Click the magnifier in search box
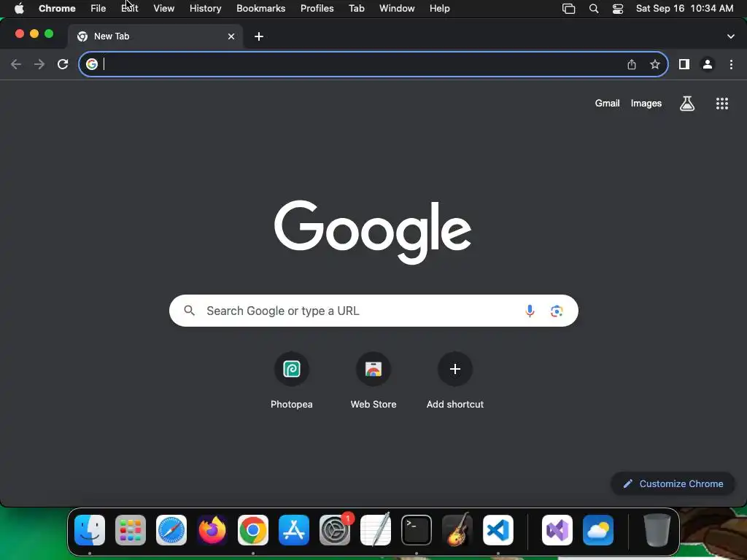Viewport: 747px width, 560px height. click(x=189, y=311)
